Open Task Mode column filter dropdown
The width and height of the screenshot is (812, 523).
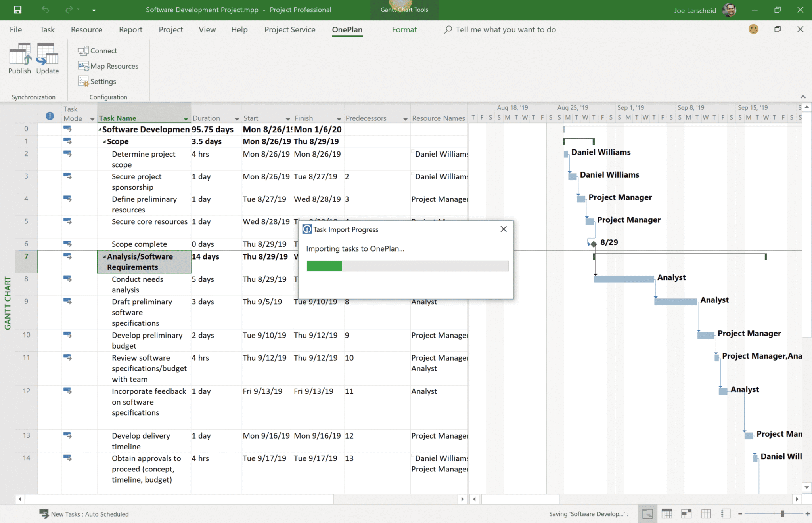92,119
